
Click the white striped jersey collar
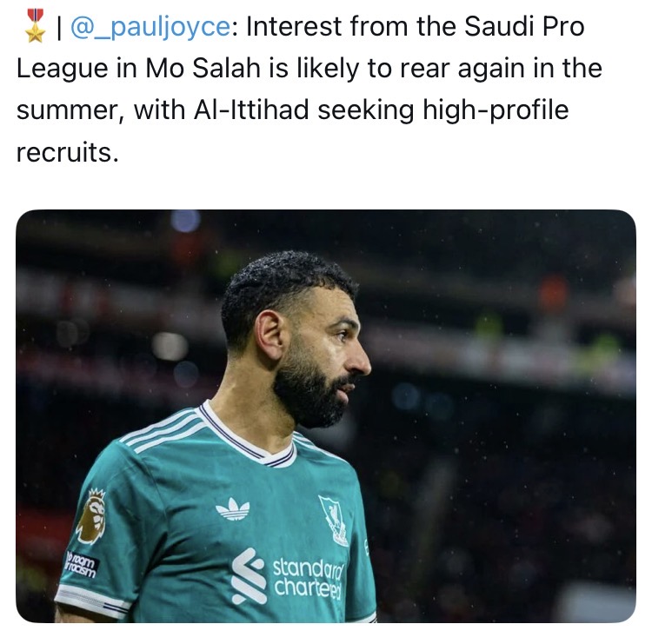click(248, 439)
